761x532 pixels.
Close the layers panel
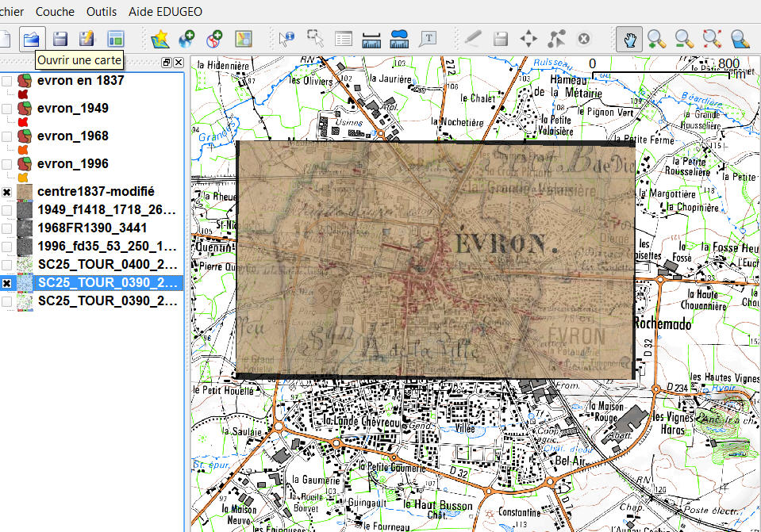(179, 63)
